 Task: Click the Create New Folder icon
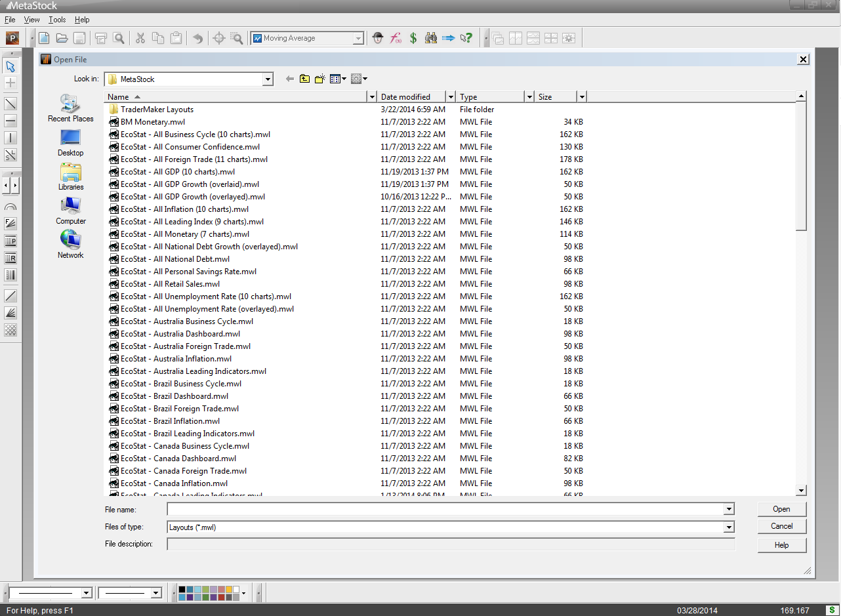point(320,79)
